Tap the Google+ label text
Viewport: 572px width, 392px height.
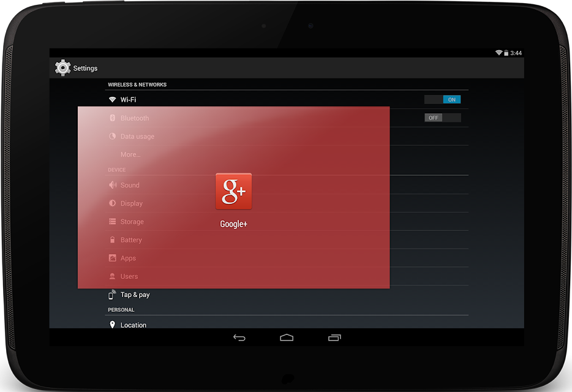[x=233, y=224]
